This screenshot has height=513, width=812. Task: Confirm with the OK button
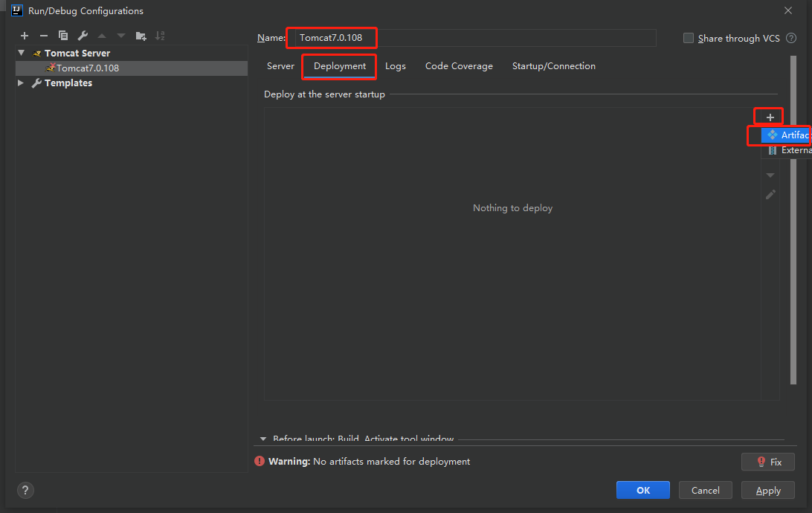pos(642,490)
